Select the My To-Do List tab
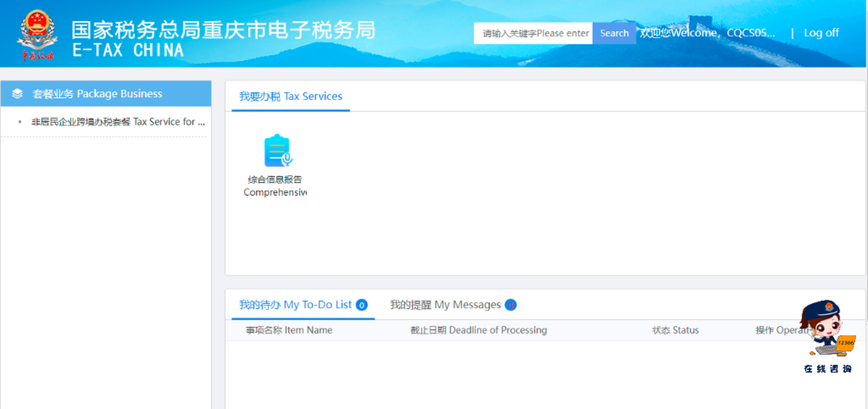 (x=295, y=305)
